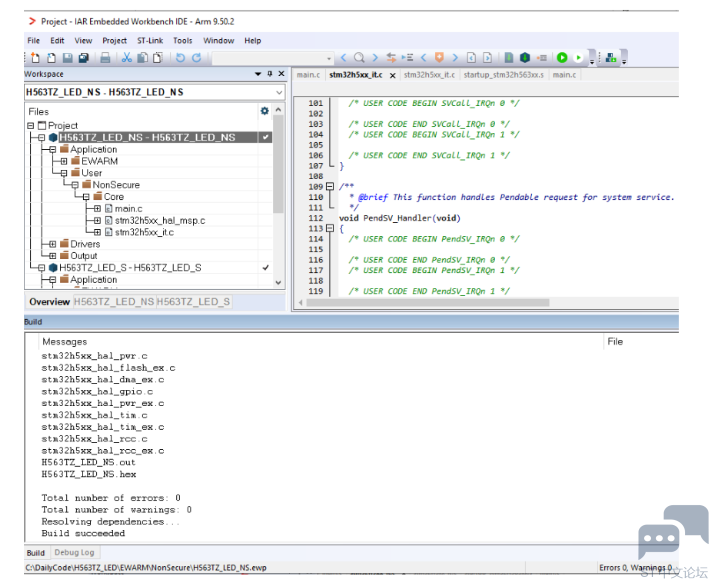This screenshot has width=717, height=588.
Task: Expand the Drivers folder node
Action: (53, 244)
